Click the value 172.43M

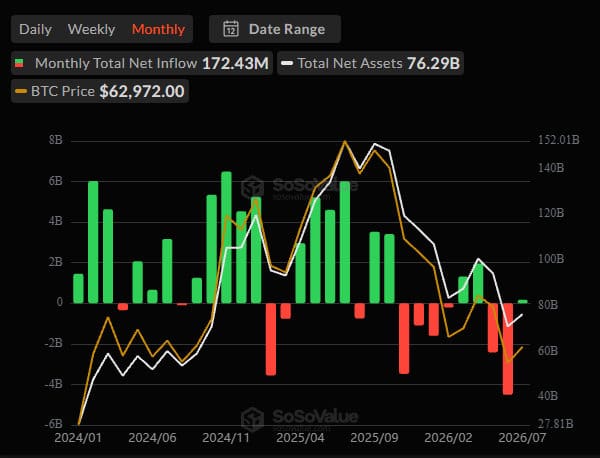[235, 64]
